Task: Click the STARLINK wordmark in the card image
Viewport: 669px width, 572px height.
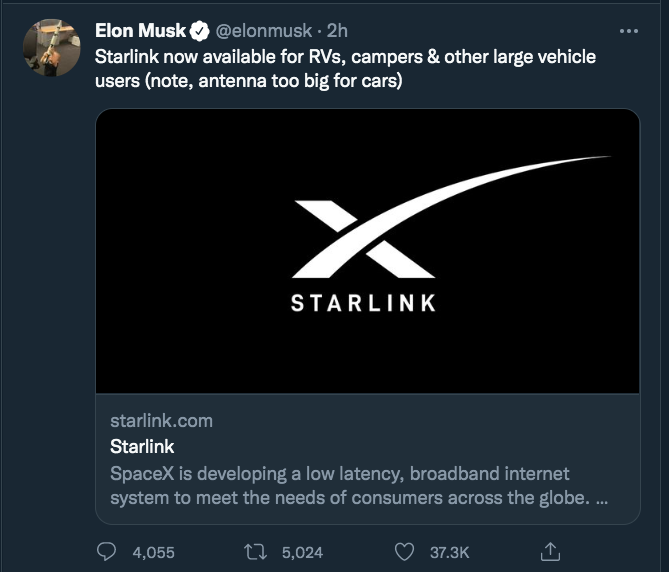Action: (x=364, y=302)
